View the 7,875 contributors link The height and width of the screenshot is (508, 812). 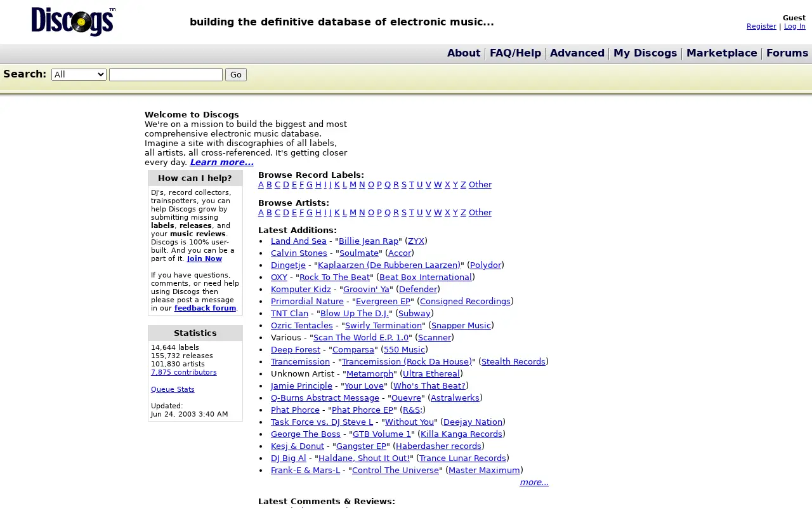pos(184,372)
